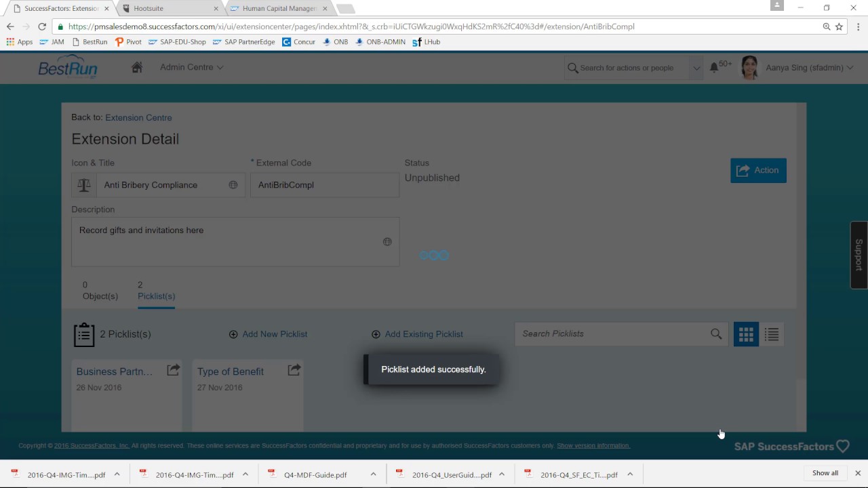The width and height of the screenshot is (868, 488).
Task: Switch to the Object(s) tab
Action: [x=100, y=291]
